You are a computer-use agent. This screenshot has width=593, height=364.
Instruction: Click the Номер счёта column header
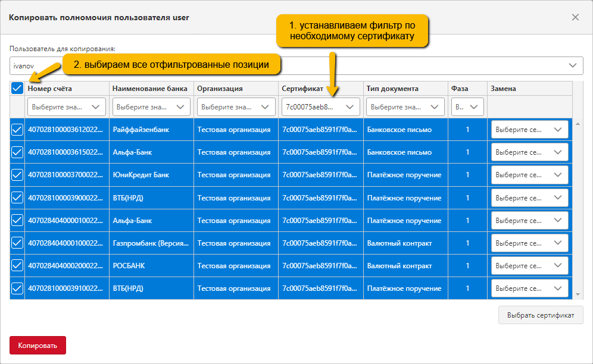pos(67,89)
